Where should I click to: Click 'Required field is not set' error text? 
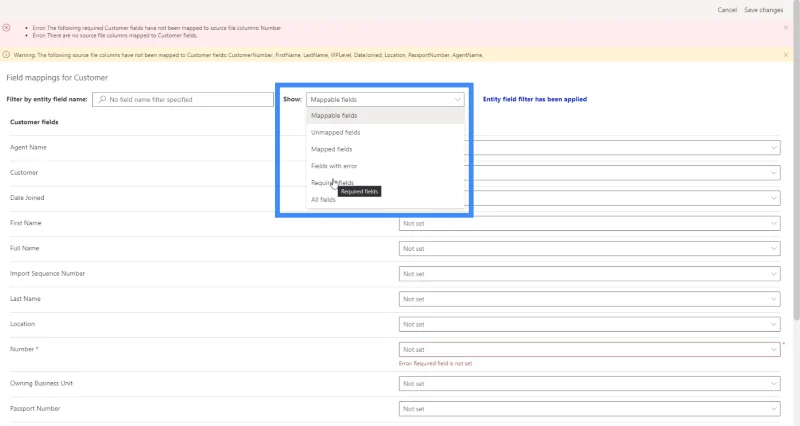tap(435, 363)
